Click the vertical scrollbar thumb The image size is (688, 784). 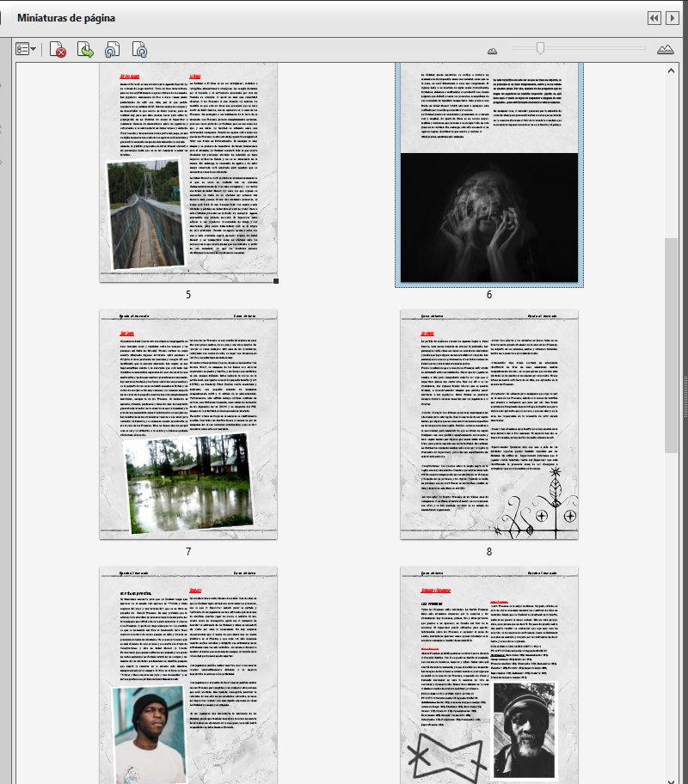click(x=671, y=345)
